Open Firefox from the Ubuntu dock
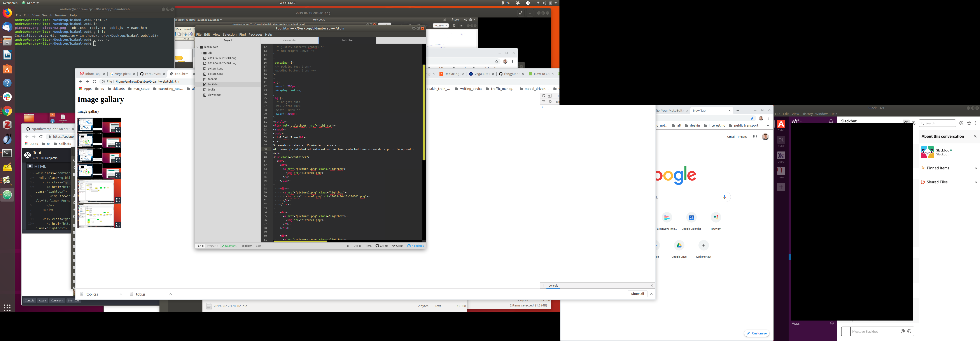Image resolution: width=980 pixels, height=341 pixels. tap(7, 13)
